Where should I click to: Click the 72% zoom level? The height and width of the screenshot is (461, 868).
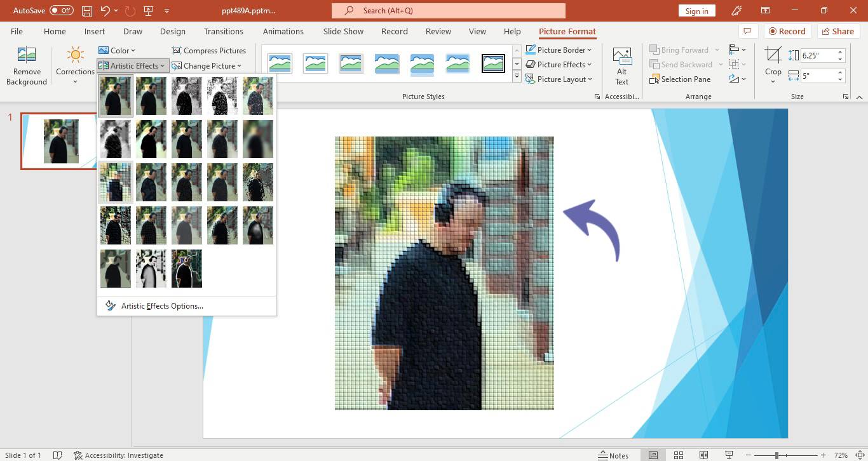tap(841, 455)
